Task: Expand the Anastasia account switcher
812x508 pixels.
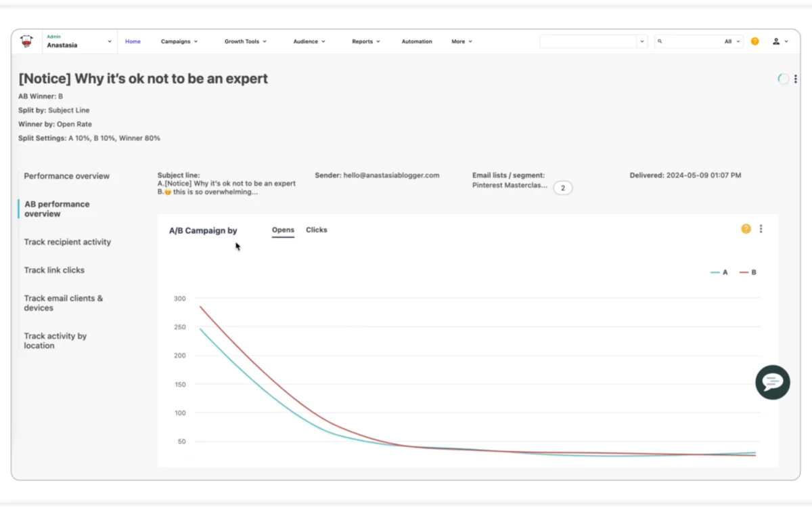Action: coord(78,41)
